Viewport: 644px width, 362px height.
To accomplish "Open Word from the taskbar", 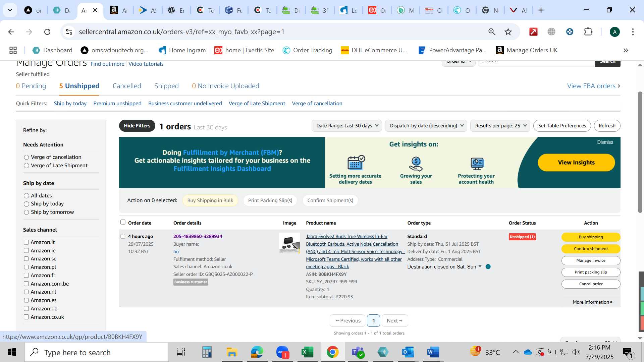I will pos(433,352).
